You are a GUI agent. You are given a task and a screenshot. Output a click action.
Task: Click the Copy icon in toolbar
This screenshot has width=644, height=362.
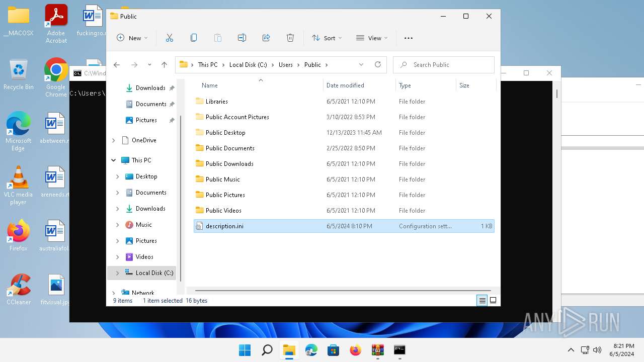[194, 38]
